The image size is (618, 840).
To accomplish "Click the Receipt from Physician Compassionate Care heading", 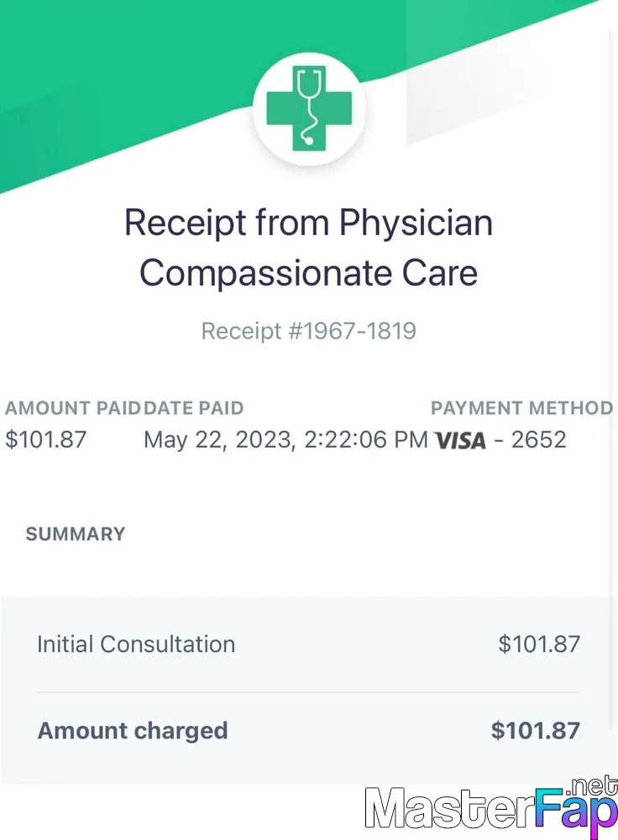I will click(308, 248).
